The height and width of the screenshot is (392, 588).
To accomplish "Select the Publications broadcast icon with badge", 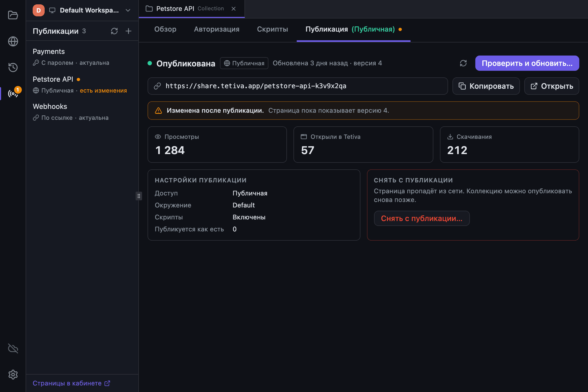I will tap(14, 93).
